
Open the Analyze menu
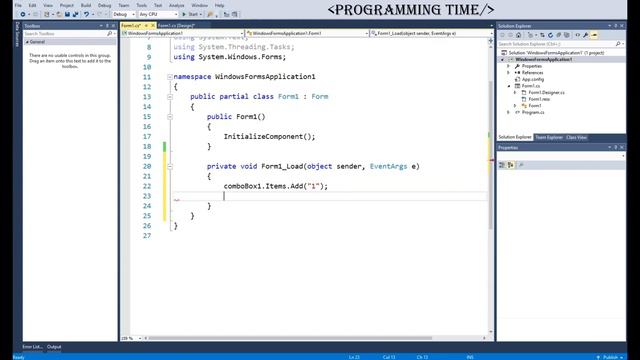click(176, 5)
